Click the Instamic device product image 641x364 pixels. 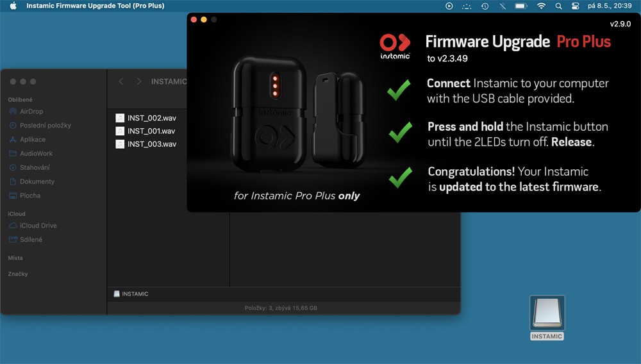pyautogui.click(x=298, y=113)
